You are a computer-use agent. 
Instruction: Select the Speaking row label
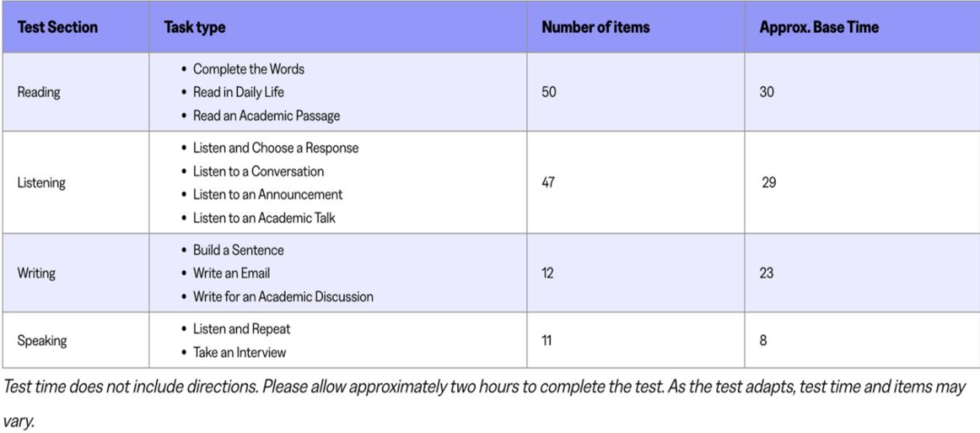42,340
